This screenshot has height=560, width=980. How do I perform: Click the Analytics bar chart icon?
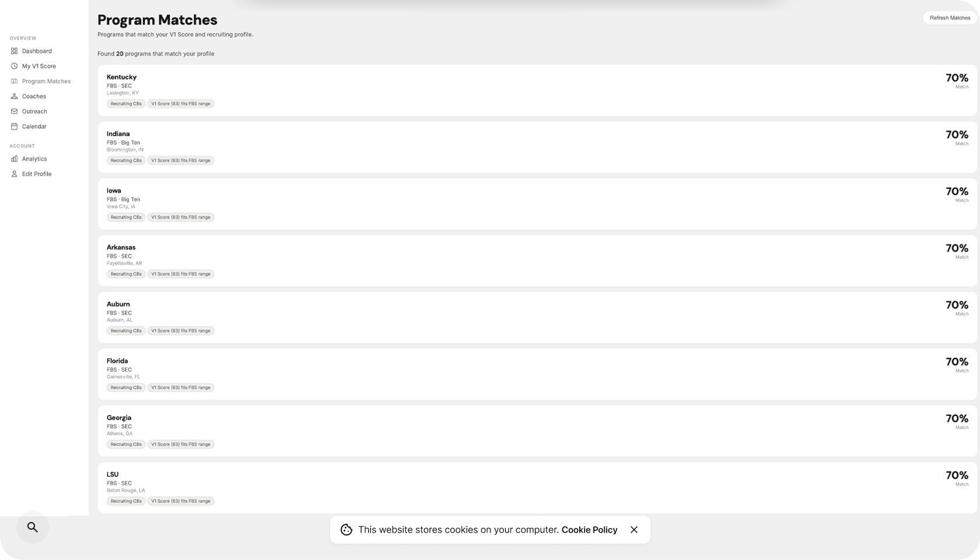tap(14, 159)
